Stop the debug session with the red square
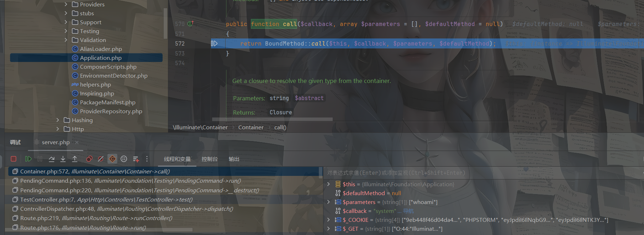Image resolution: width=644 pixels, height=235 pixels. pyautogui.click(x=14, y=159)
